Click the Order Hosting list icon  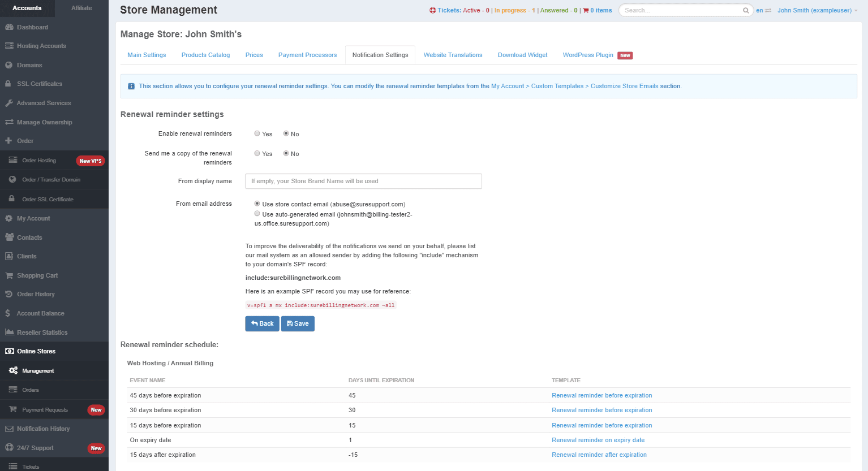[x=12, y=161]
